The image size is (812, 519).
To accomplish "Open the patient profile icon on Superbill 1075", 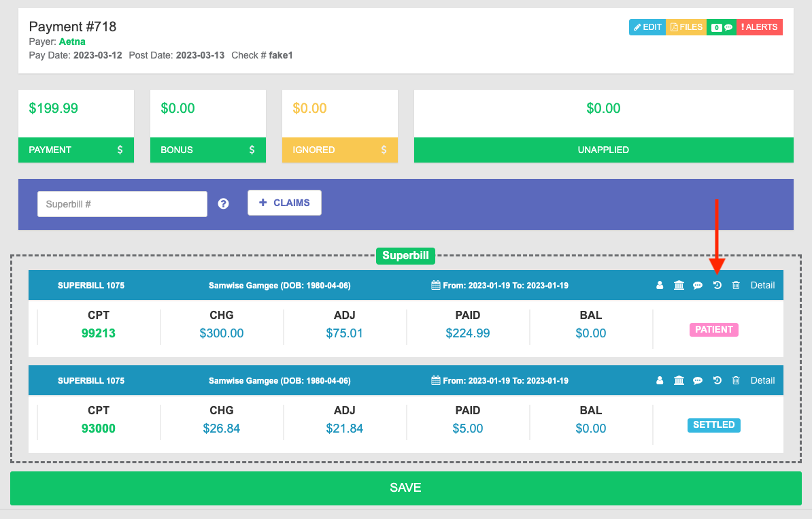I will 659,285.
